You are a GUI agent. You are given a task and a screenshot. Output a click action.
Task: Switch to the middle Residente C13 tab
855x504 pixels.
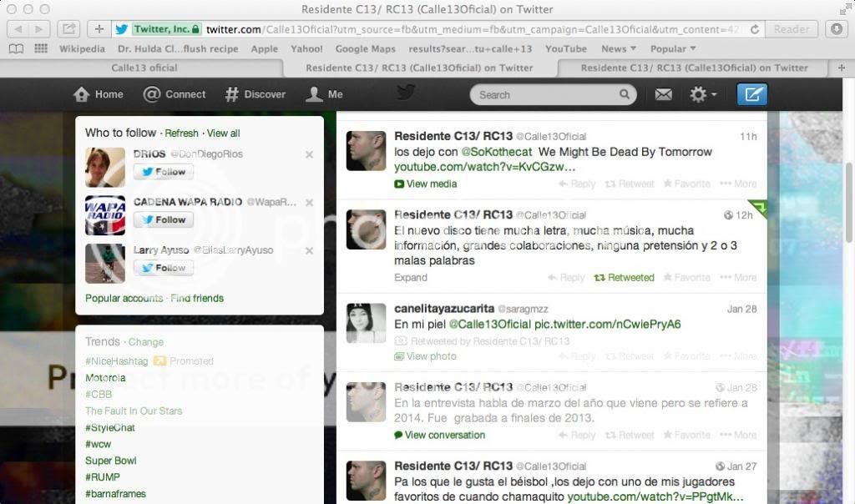(x=419, y=68)
